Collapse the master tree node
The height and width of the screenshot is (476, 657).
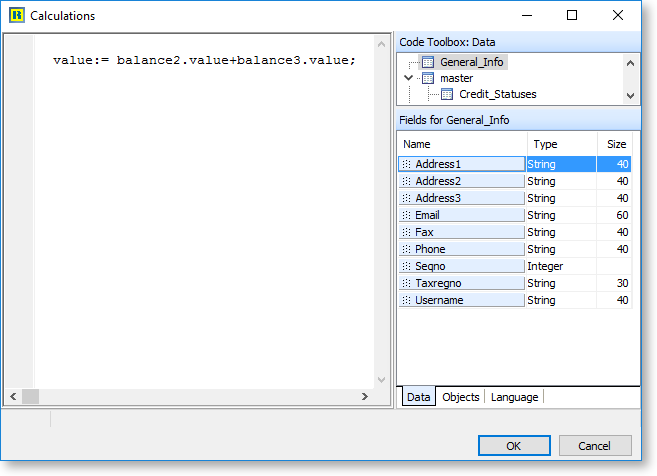tap(408, 78)
